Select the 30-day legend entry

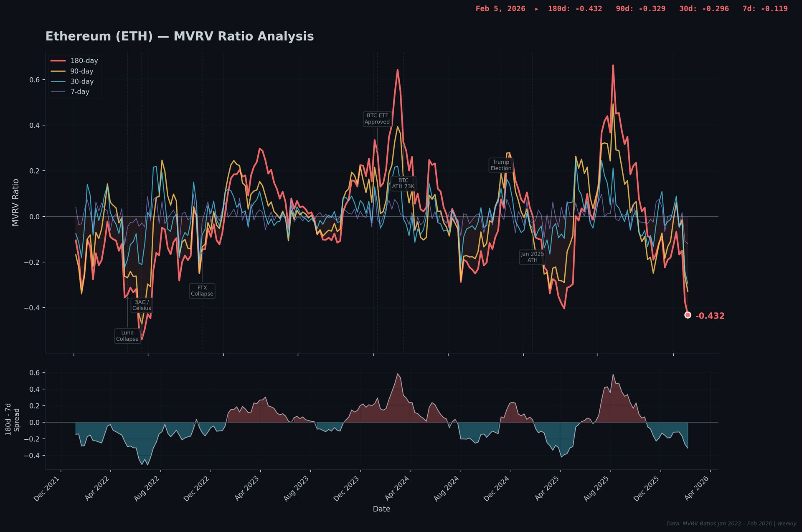click(81, 82)
